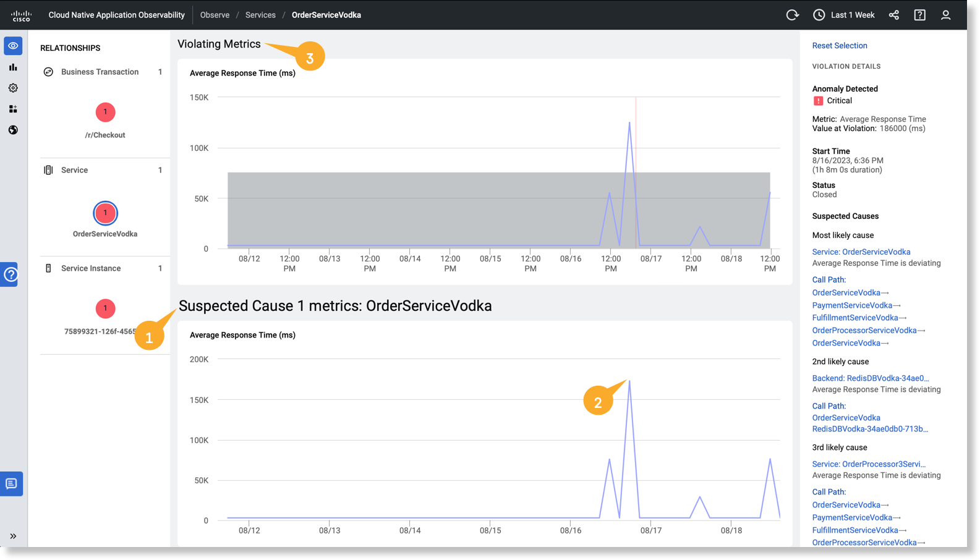Click 'Suspected Cause 1 metrics: OrderServiceVodka' heading

pos(335,306)
